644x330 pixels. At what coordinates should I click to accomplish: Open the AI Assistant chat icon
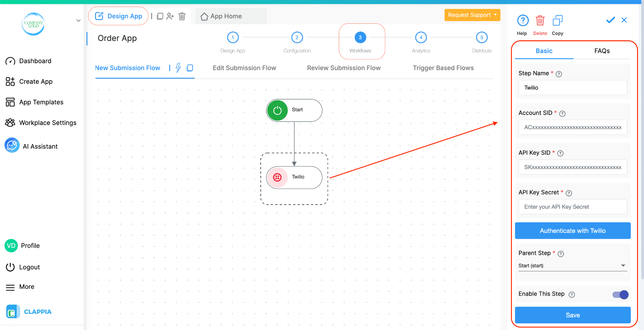[12, 145]
